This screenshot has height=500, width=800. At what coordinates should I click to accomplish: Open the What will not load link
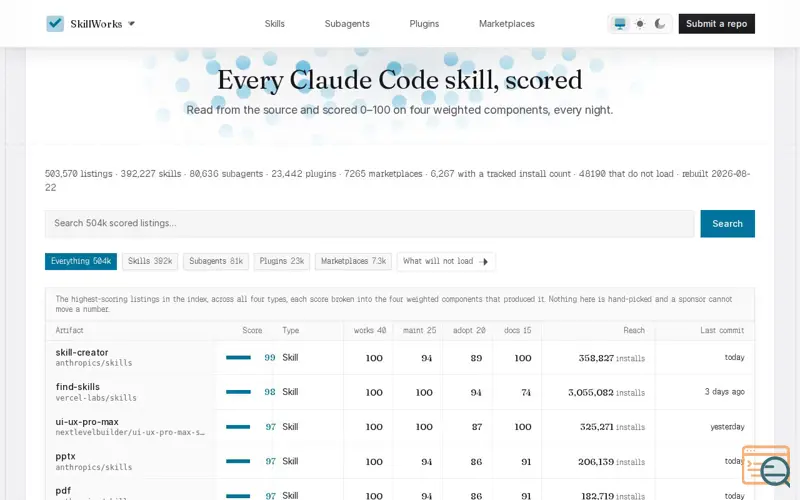(445, 261)
